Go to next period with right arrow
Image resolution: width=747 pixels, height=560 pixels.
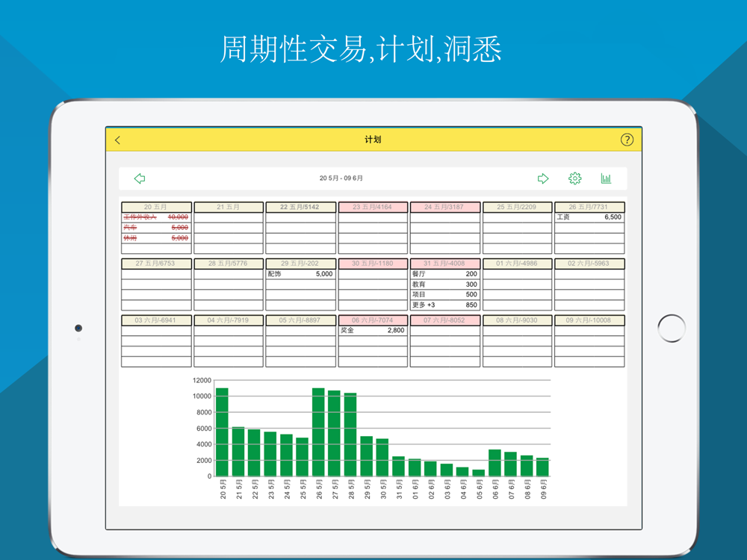(x=543, y=178)
